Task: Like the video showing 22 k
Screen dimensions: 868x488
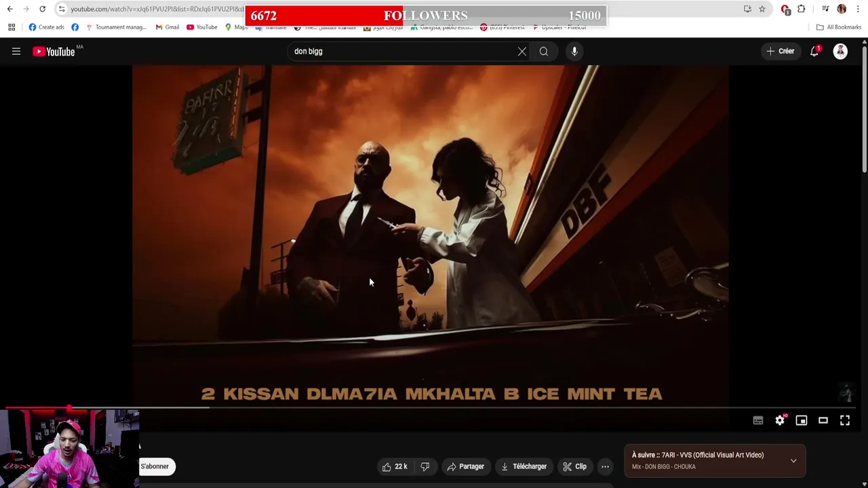Action: point(395,466)
